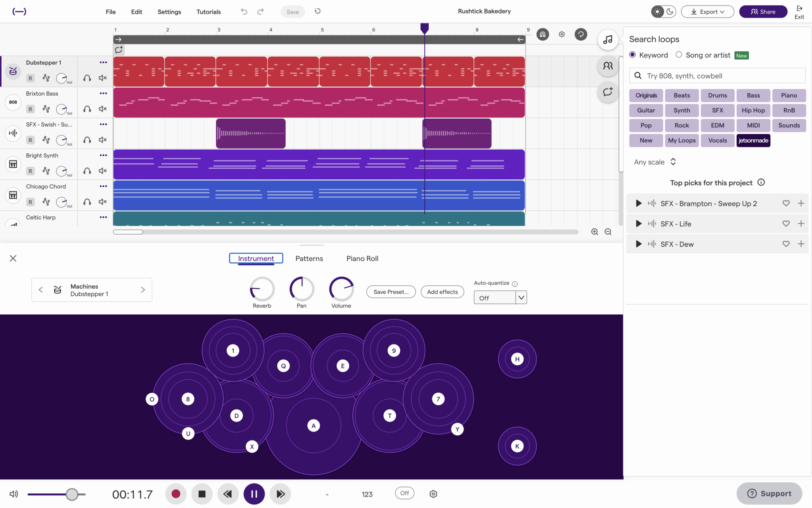Open the loop library music note icon

[608, 40]
